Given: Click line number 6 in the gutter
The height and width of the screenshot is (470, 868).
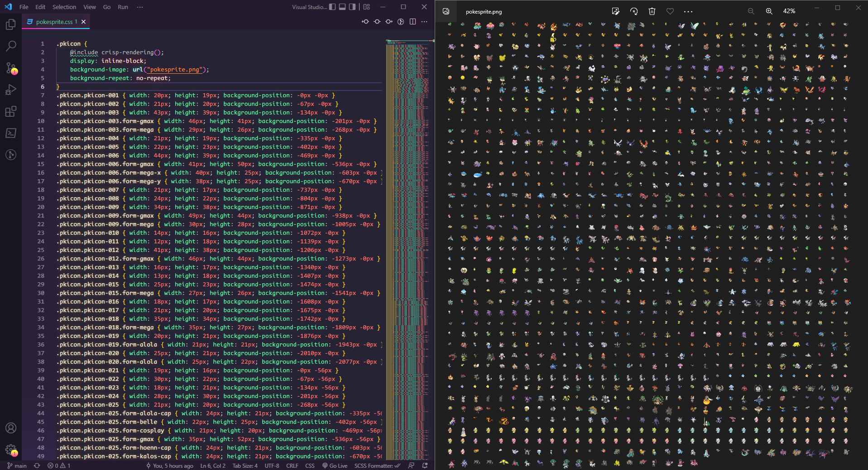Looking at the screenshot, I should (x=43, y=87).
